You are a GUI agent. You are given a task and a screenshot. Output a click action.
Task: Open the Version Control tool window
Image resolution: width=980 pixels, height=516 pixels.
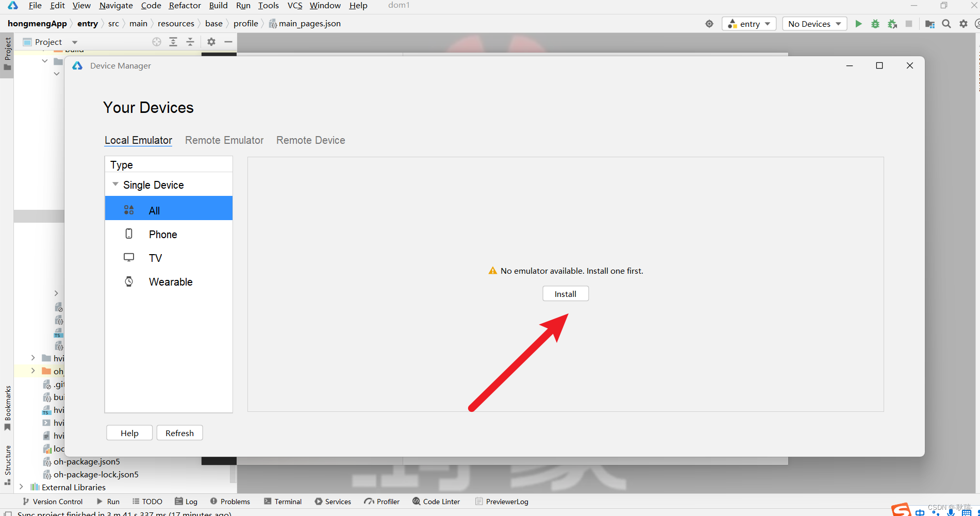[x=53, y=502]
